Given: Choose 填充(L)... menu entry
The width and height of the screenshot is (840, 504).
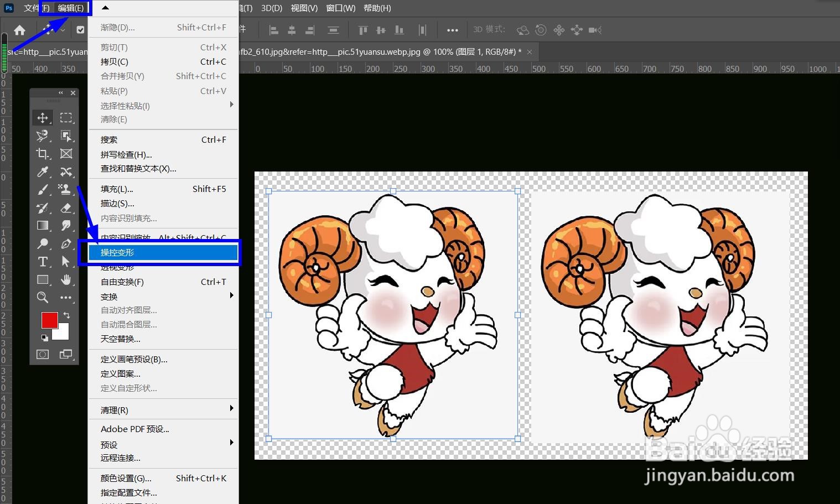Looking at the screenshot, I should point(163,189).
